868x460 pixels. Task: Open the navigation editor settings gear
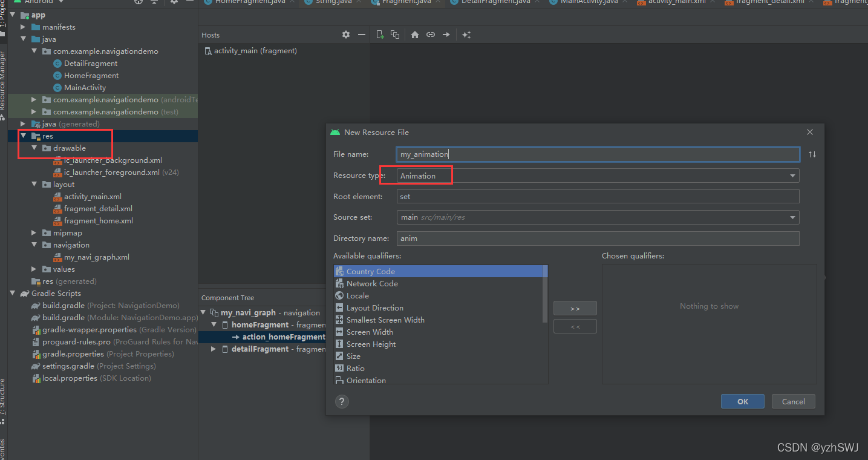(345, 34)
